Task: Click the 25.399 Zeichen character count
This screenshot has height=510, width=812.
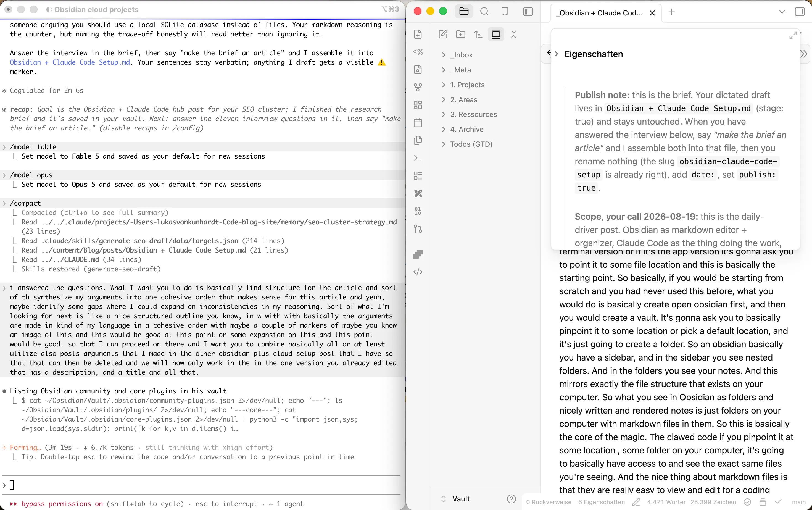Action: [713, 502]
